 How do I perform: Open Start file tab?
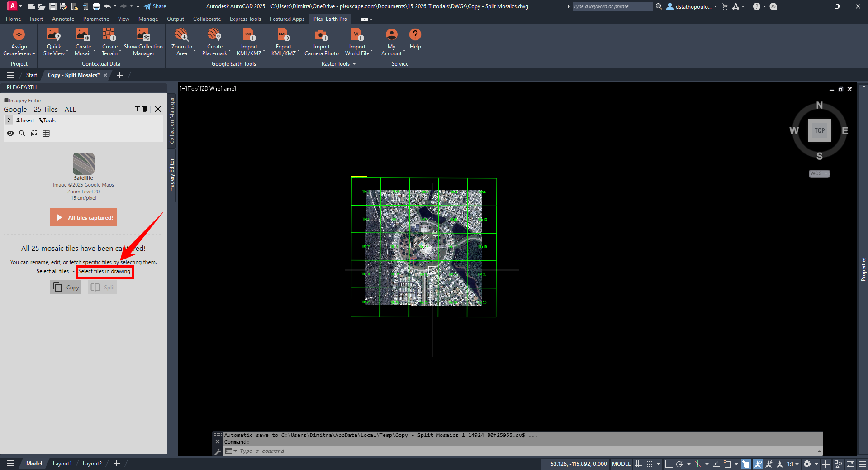[32, 75]
